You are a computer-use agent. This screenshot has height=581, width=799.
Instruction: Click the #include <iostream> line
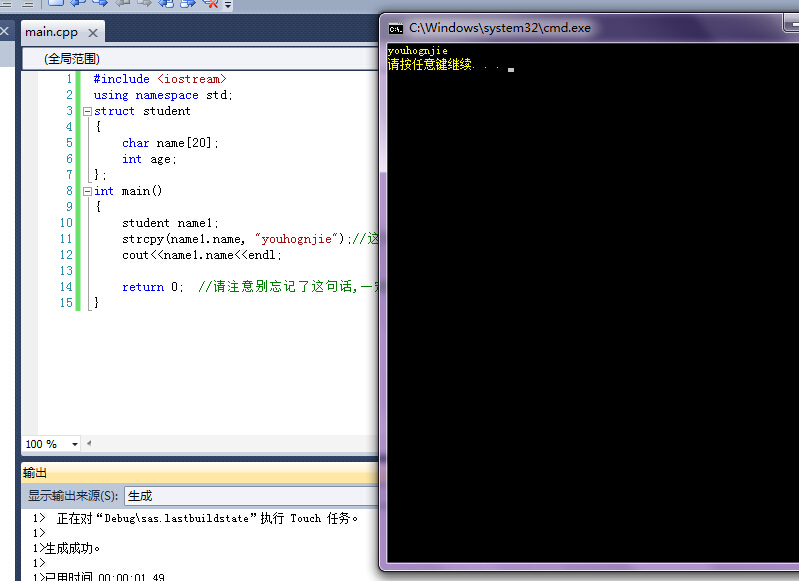(160, 79)
